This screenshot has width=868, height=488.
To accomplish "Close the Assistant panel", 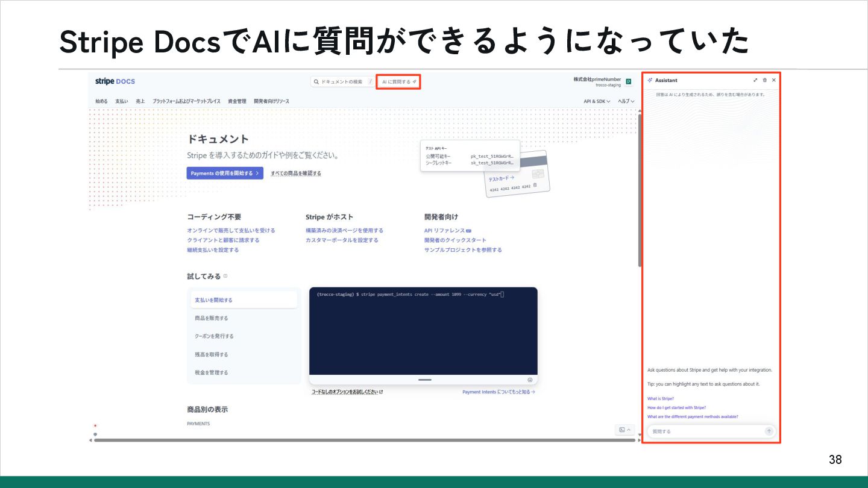I will pyautogui.click(x=774, y=80).
